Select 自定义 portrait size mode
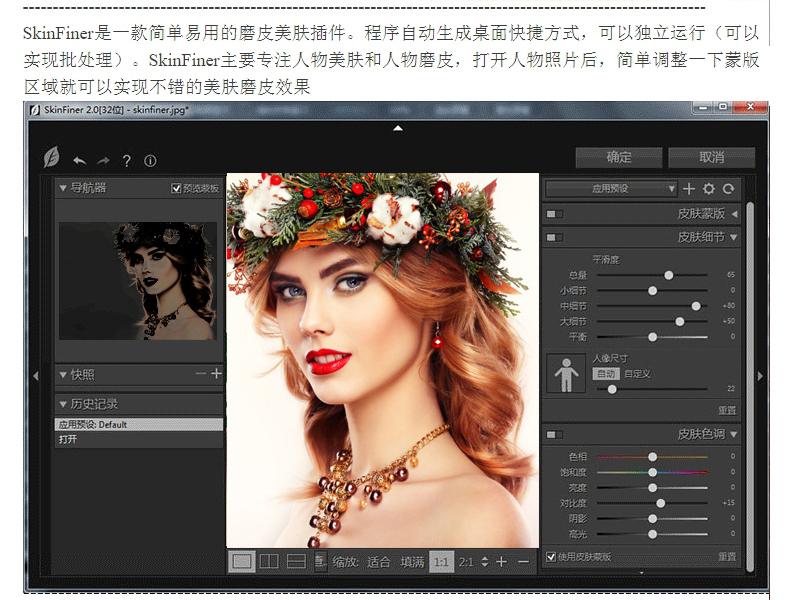This screenshot has height=600, width=790. (637, 374)
